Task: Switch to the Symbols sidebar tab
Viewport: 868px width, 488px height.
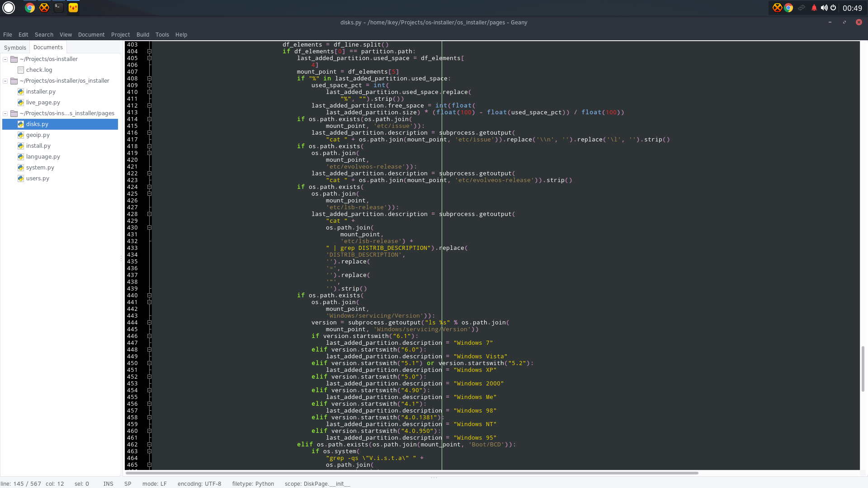Action: click(15, 47)
